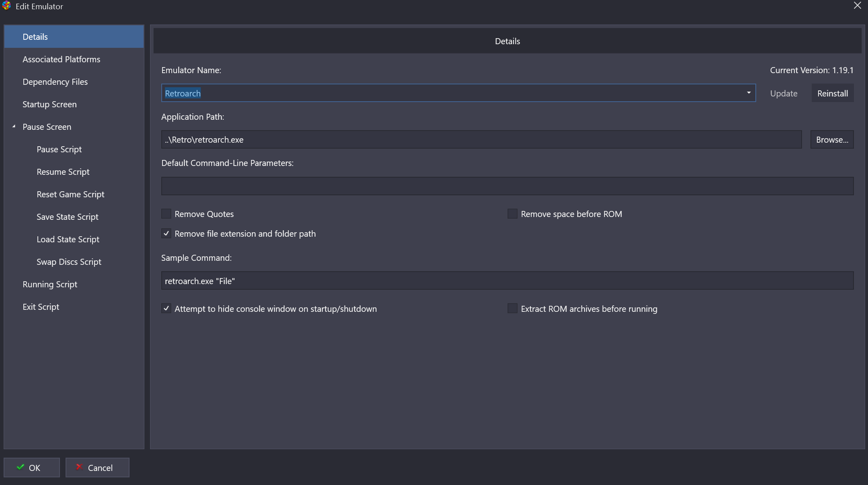This screenshot has height=485, width=868.
Task: Enable Remove Quotes checkbox
Action: [x=166, y=214]
